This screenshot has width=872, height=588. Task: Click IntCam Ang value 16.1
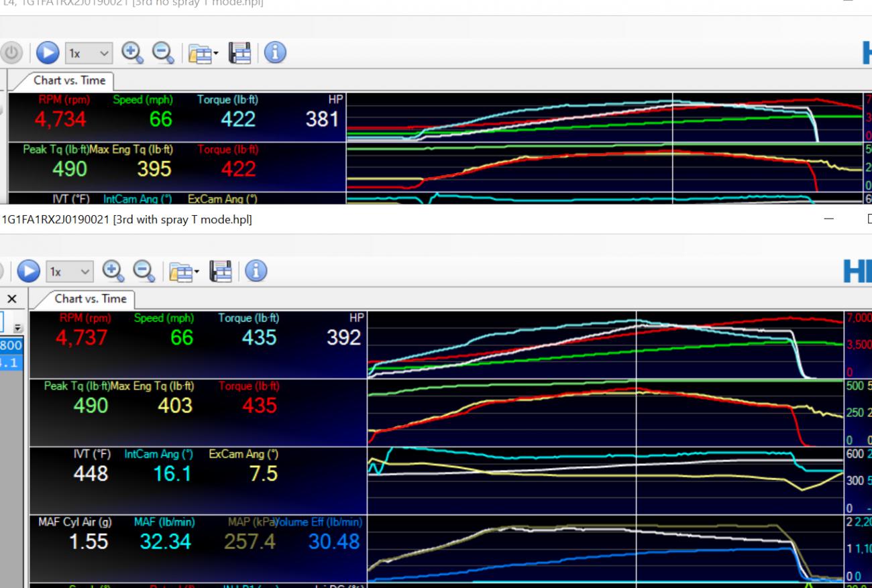click(172, 473)
